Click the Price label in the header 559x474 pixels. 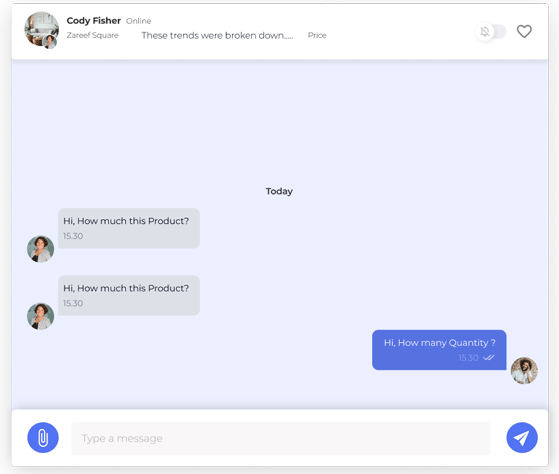317,35
